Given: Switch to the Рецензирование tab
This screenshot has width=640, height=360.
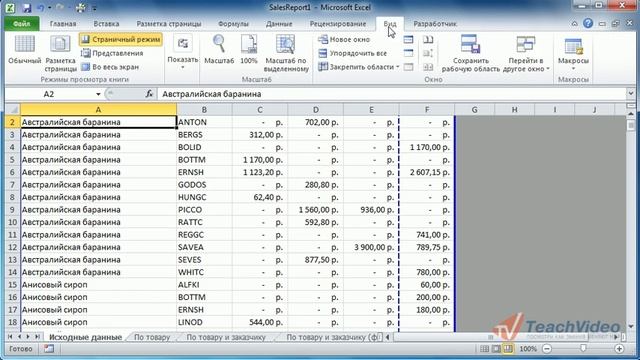Looking at the screenshot, I should click(x=338, y=24).
